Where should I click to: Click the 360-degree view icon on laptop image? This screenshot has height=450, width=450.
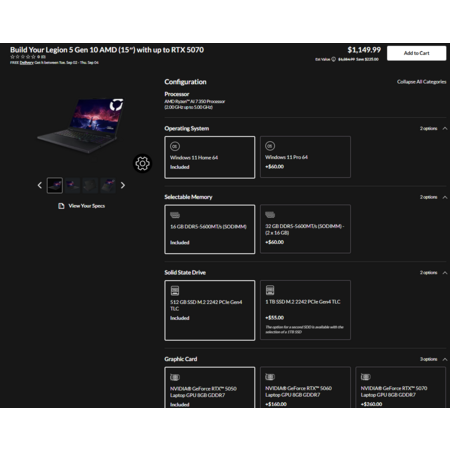116,104
